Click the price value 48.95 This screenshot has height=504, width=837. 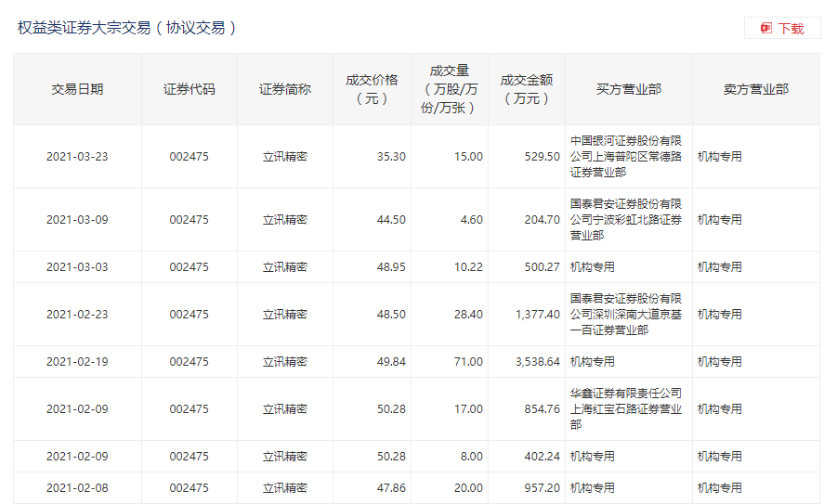pos(391,267)
